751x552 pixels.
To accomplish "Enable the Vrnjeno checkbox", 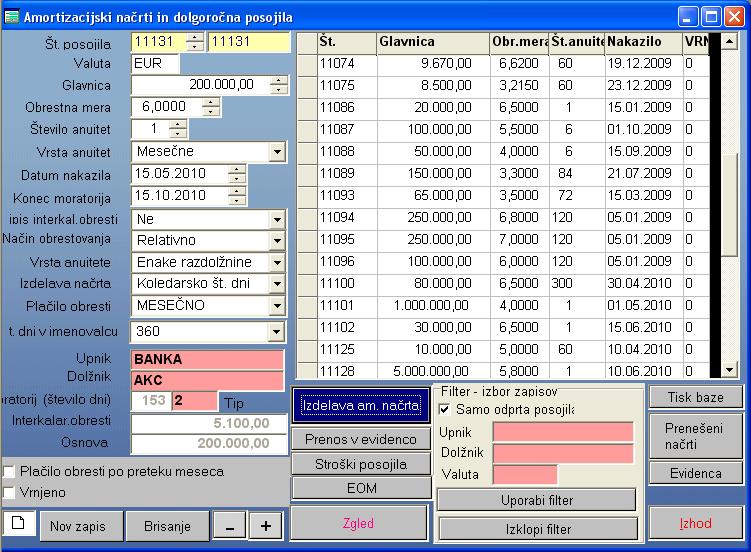I will click(x=9, y=492).
